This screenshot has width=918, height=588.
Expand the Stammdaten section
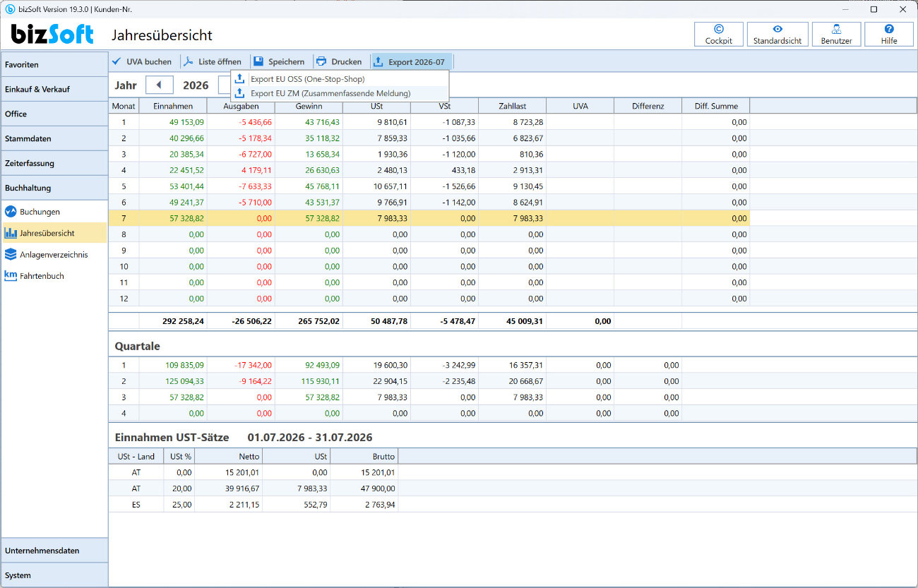54,138
